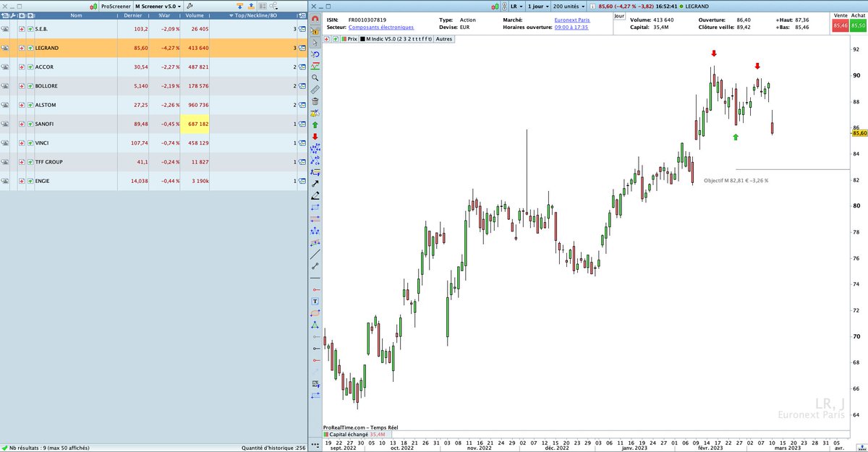
Task: Sort by the Volume column header
Action: click(x=194, y=14)
